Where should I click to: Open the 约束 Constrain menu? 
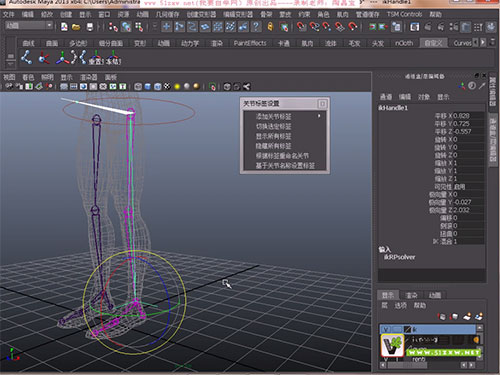click(304, 14)
